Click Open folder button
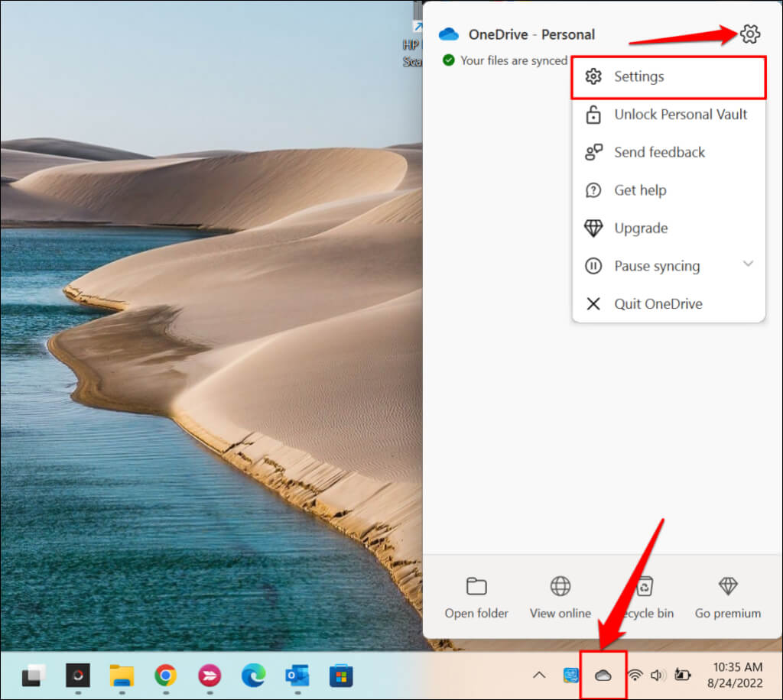The image size is (783, 700). (476, 598)
